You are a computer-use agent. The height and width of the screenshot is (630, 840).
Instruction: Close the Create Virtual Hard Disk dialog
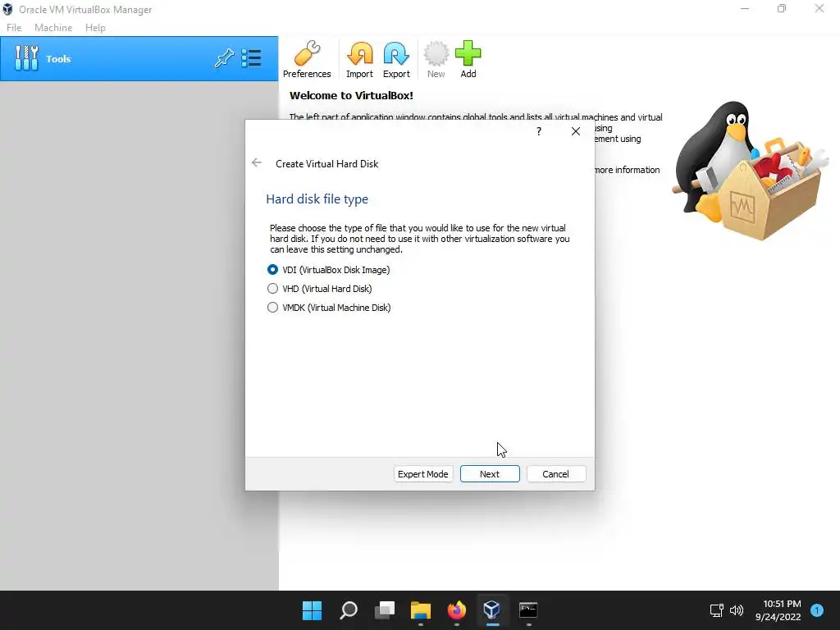pyautogui.click(x=575, y=131)
